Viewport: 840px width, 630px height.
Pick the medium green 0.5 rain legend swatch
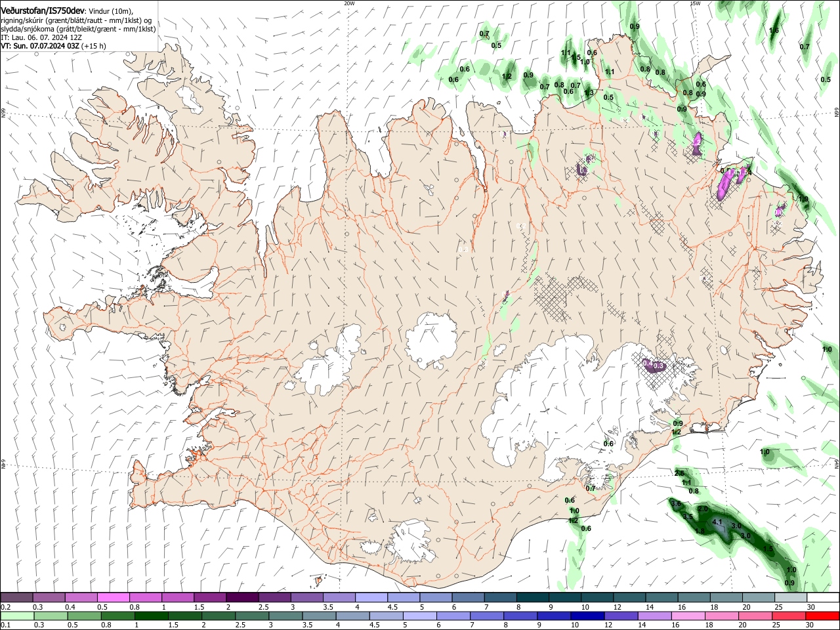[x=84, y=616]
